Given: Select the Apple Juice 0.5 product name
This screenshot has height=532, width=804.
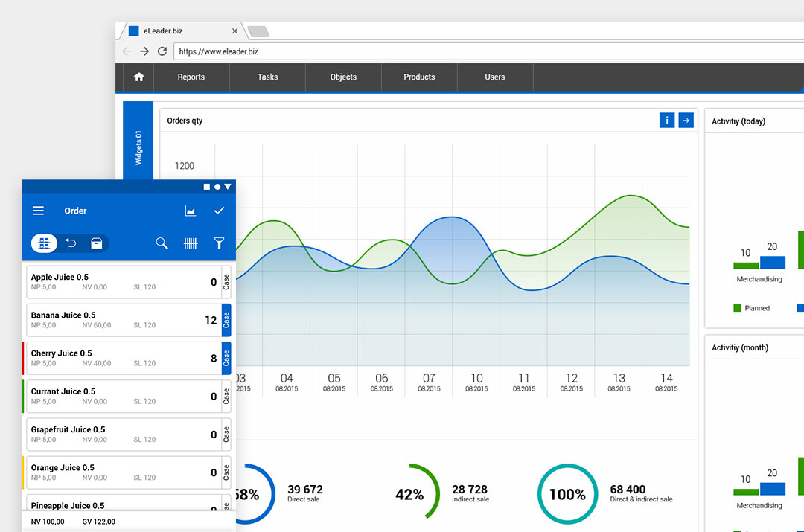Looking at the screenshot, I should (x=60, y=277).
